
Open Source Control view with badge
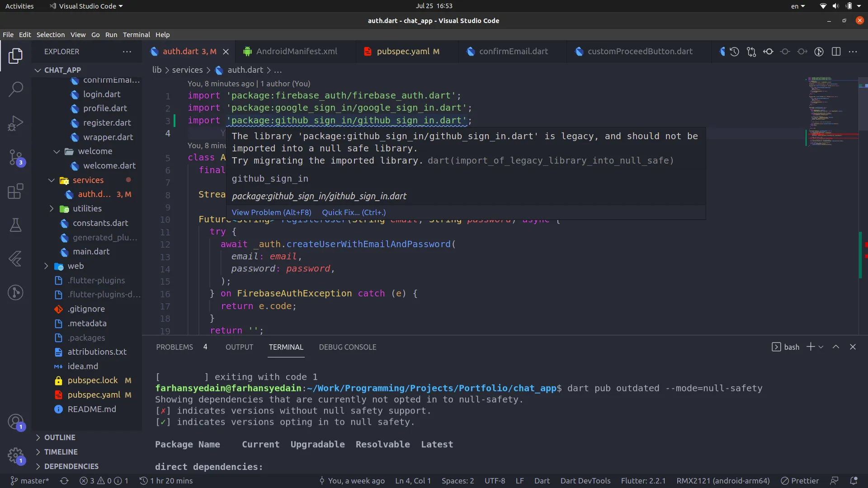(16, 158)
